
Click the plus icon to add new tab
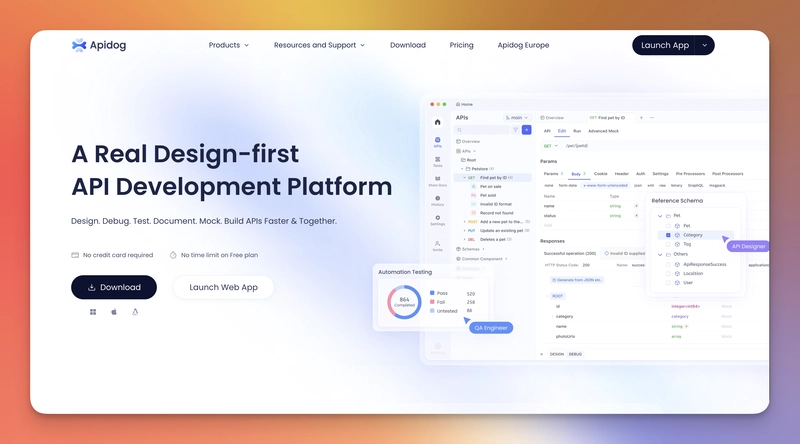click(641, 118)
